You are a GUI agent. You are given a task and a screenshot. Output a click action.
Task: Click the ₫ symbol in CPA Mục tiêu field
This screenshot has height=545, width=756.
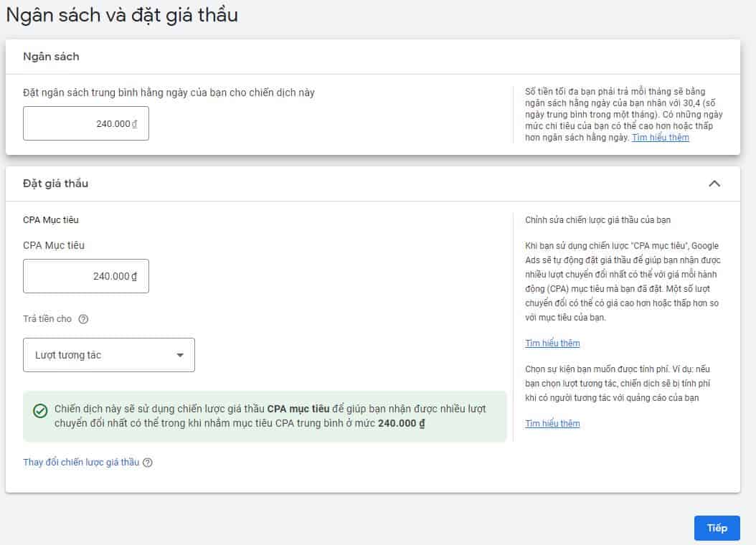point(134,276)
